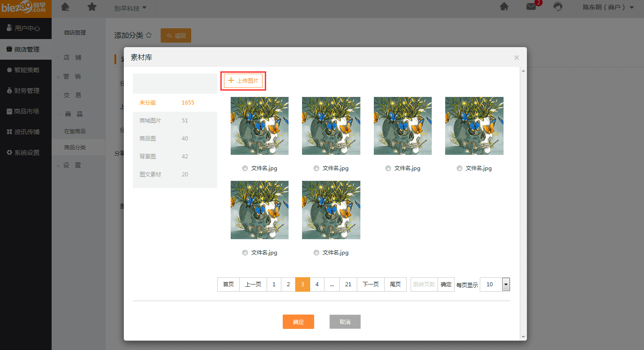
Task: Click the 跳转页数 input field
Action: (x=424, y=284)
